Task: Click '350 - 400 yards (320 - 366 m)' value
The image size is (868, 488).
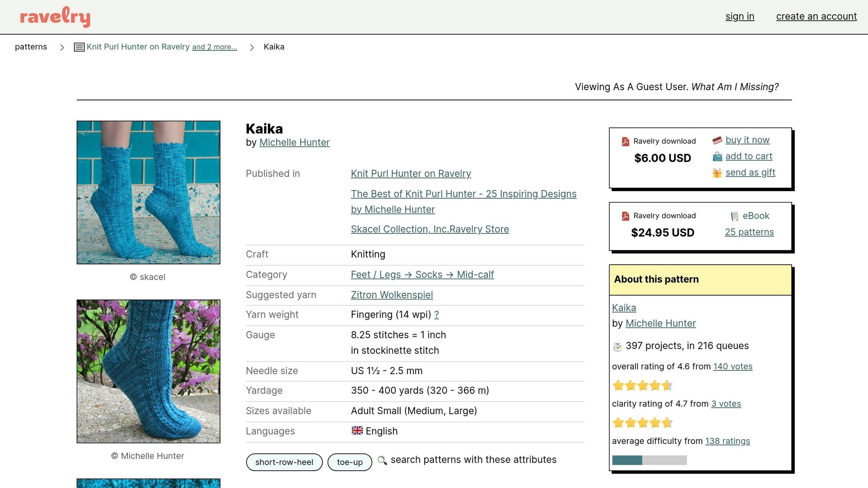Action: pyautogui.click(x=420, y=391)
